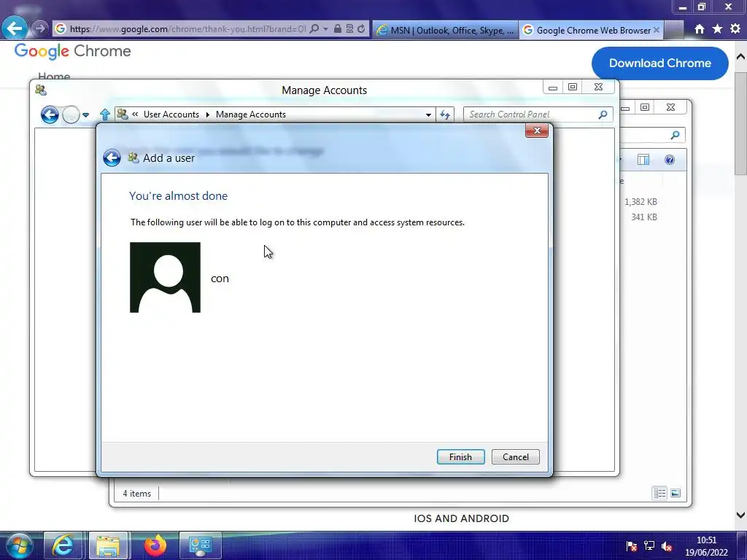This screenshot has height=560, width=747.
Task: Click the Internet Explorer back button
Action: [15, 28]
